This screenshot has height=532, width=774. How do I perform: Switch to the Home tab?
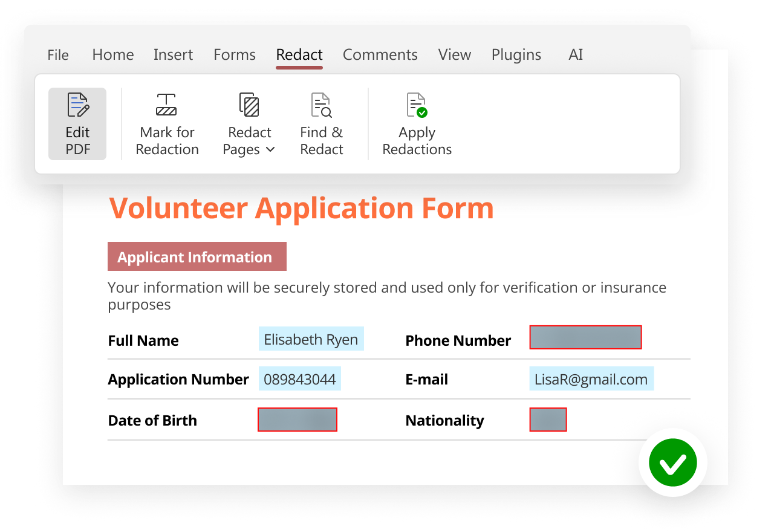pyautogui.click(x=113, y=55)
